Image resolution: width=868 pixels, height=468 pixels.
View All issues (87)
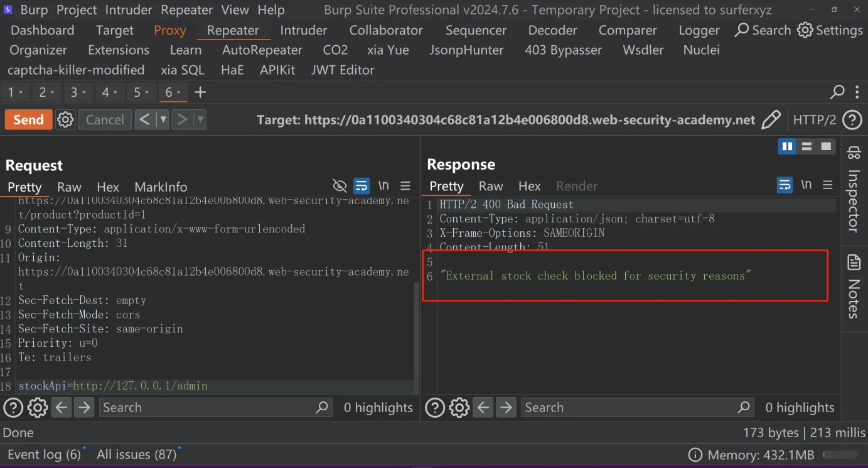(136, 454)
